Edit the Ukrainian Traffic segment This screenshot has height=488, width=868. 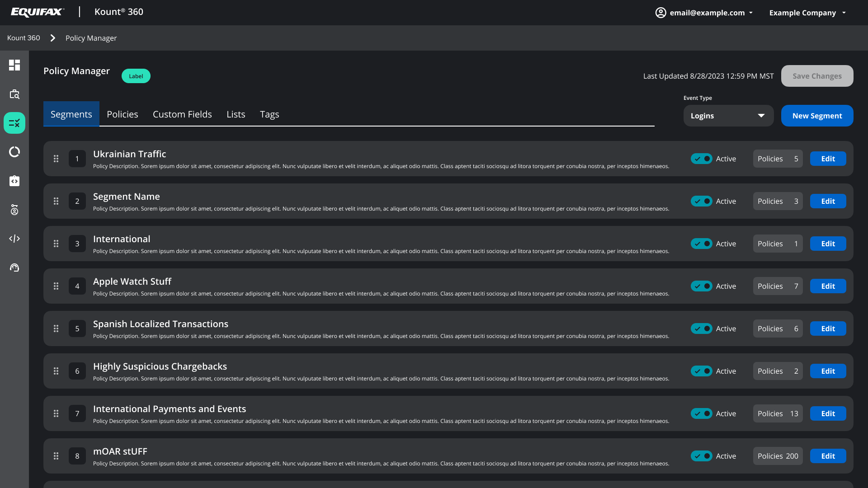pyautogui.click(x=828, y=159)
